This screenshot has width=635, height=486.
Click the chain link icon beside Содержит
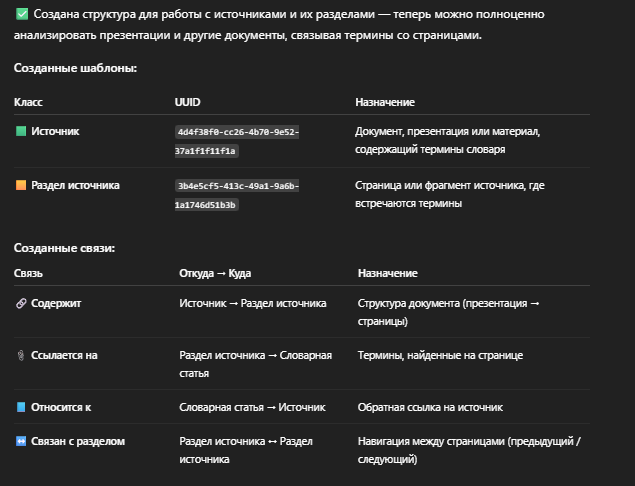coord(21,303)
